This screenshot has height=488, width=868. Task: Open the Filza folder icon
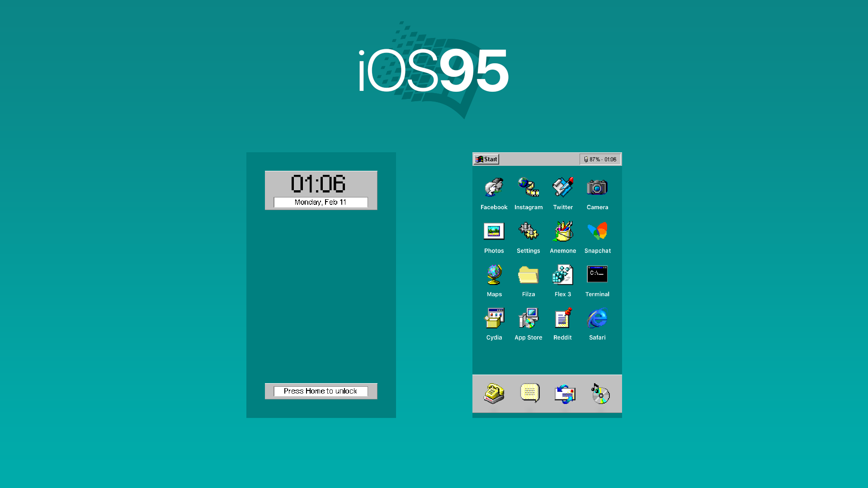pyautogui.click(x=528, y=275)
